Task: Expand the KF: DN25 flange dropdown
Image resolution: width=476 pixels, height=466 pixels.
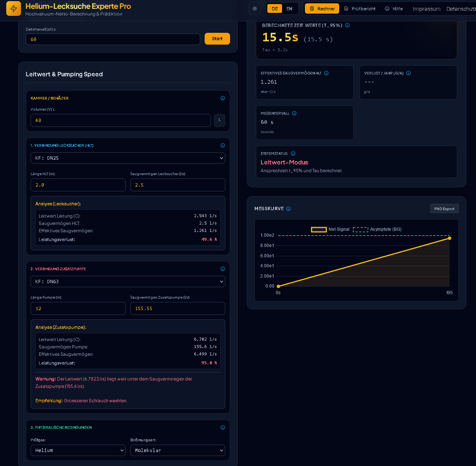Action: pyautogui.click(x=128, y=158)
